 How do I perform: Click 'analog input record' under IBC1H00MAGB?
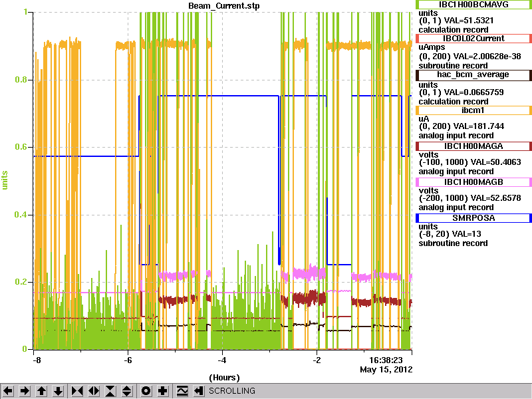[x=456, y=207]
